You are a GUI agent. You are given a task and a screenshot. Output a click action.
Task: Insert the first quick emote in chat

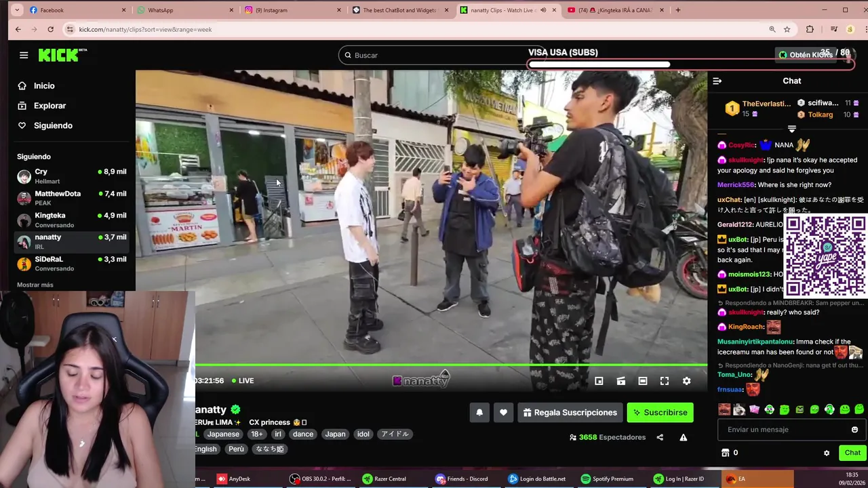tap(724, 409)
